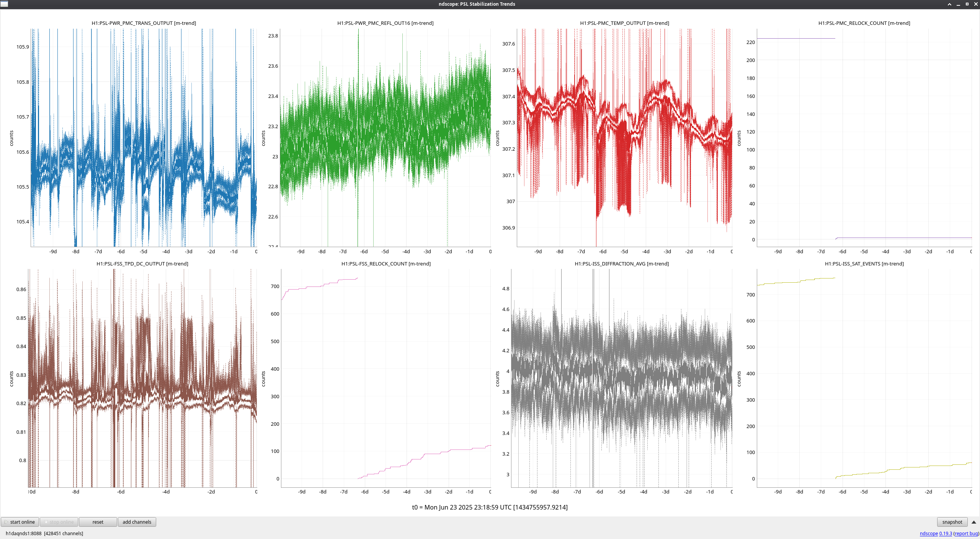Image resolution: width=980 pixels, height=539 pixels.
Task: Click the H1:PSL-FSS_RELOCK_COUNT plot title
Action: pyautogui.click(x=386, y=264)
